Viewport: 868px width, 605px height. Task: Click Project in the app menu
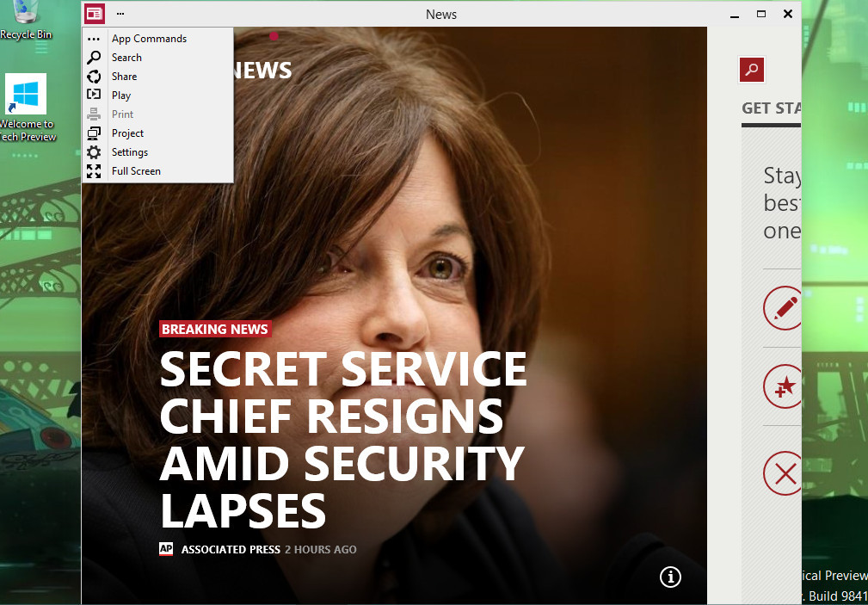pyautogui.click(x=127, y=133)
